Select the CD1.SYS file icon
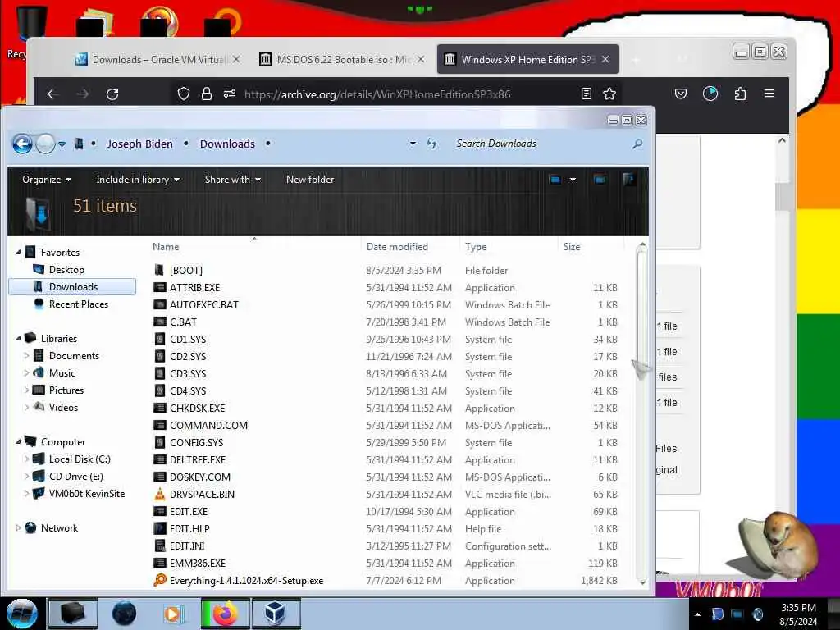 (x=159, y=339)
